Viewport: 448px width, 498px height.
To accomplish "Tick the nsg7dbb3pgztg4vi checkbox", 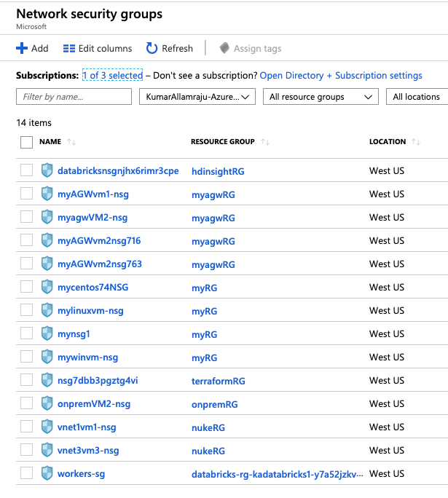I will (x=26, y=379).
